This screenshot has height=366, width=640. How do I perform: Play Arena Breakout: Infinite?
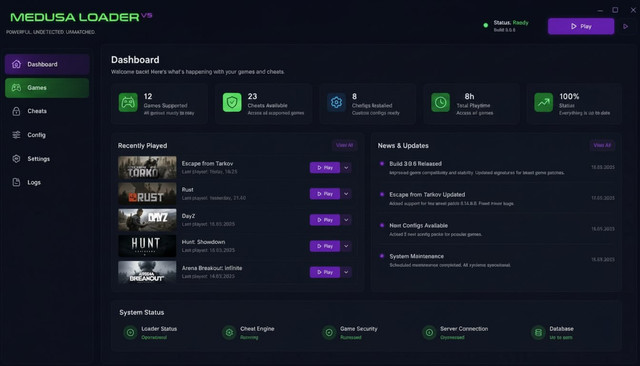pos(325,272)
